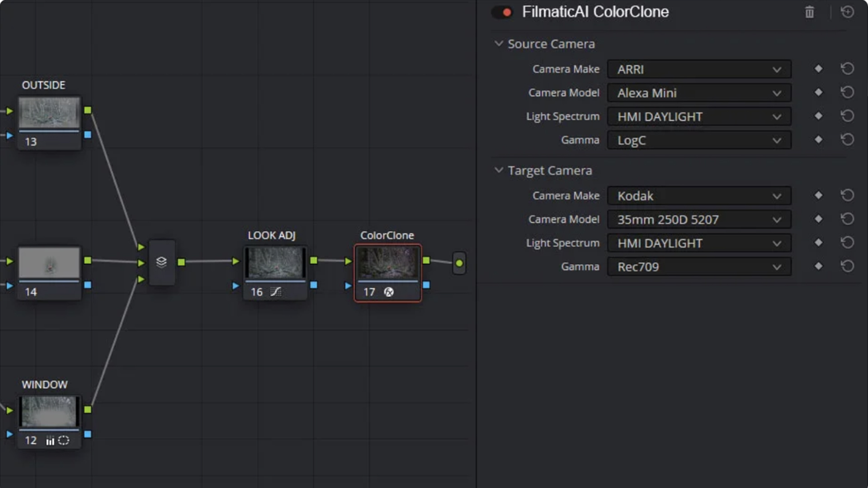
Task: Open the target Gamma Rec709 dropdown
Action: pos(699,267)
